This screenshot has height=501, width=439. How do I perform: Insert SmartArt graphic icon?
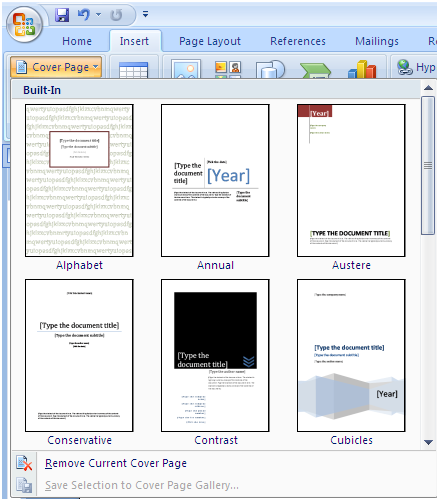point(316,70)
